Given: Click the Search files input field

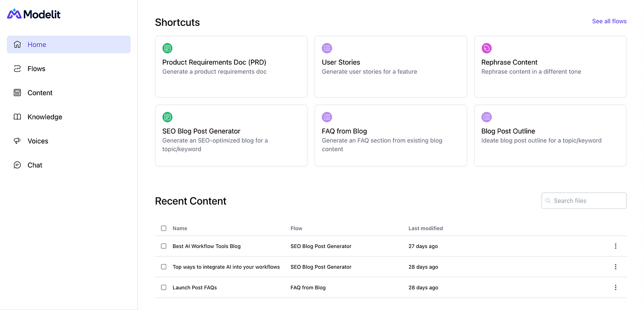Looking at the screenshot, I should (584, 200).
